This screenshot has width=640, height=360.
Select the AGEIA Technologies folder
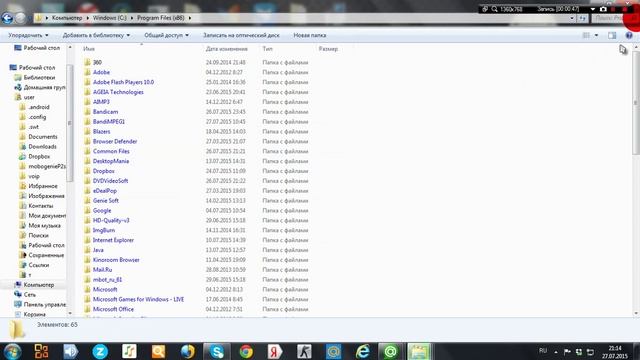[x=118, y=92]
